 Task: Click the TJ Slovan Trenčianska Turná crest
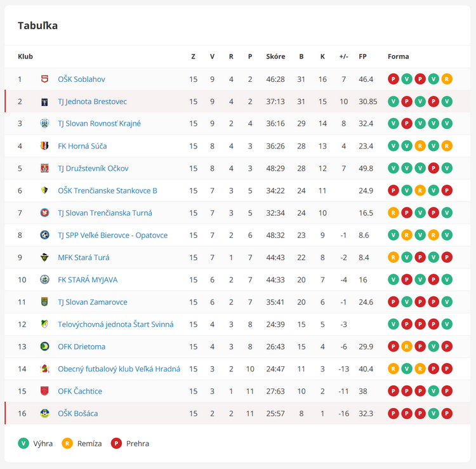44,213
